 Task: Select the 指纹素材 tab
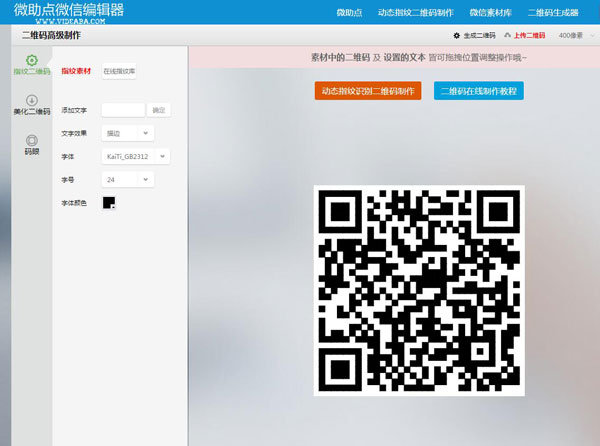76,71
